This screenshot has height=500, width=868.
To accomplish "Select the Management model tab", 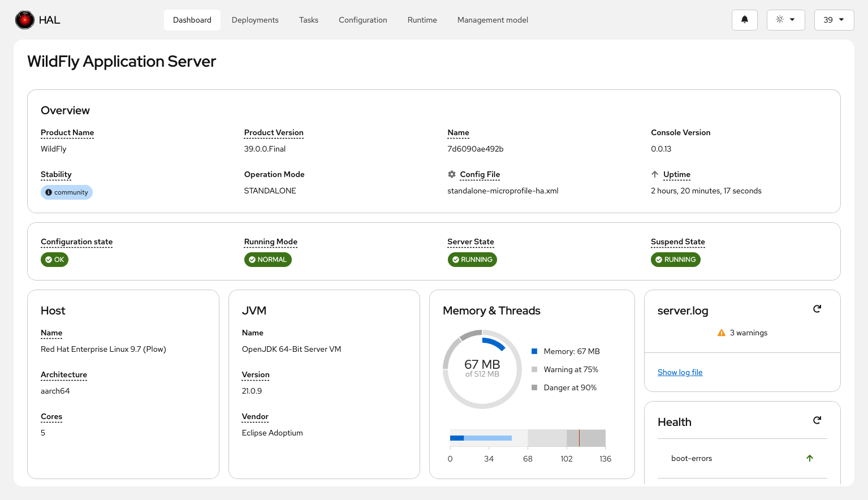I will [x=493, y=20].
